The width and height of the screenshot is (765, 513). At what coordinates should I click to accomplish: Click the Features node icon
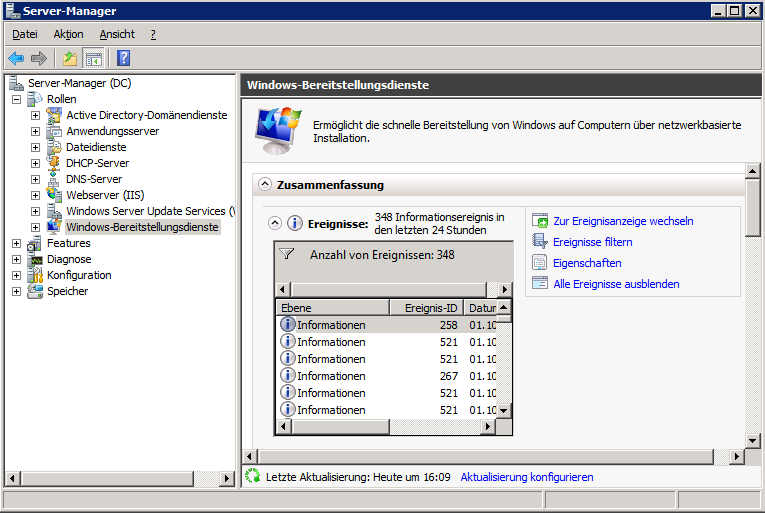(x=35, y=243)
